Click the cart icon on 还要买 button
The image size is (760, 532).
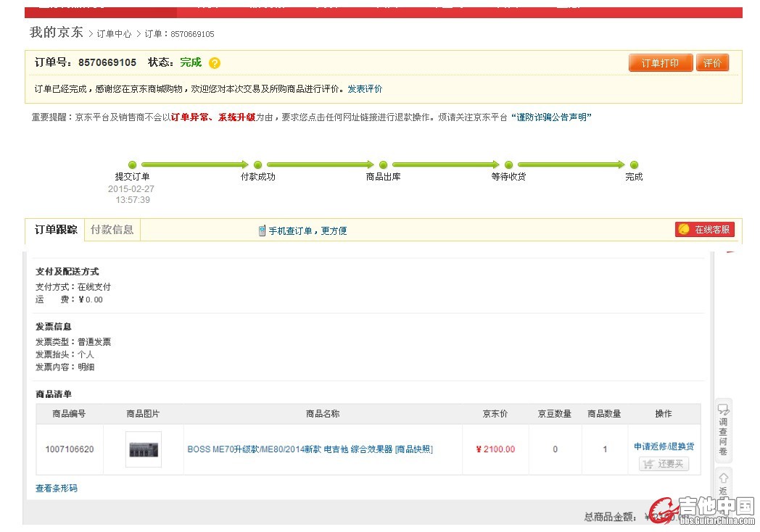[648, 465]
